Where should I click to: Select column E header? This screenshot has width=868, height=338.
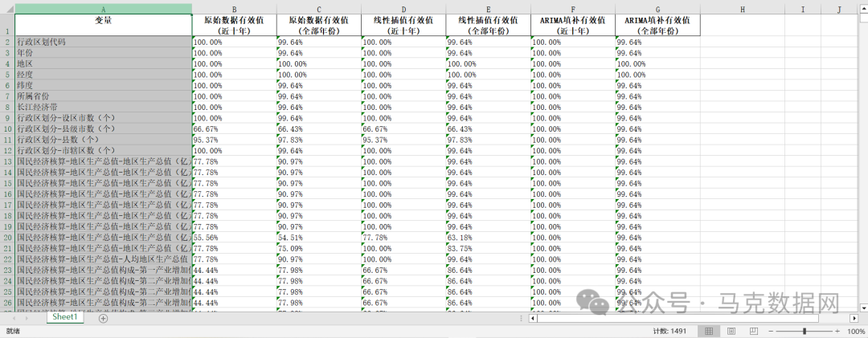489,9
